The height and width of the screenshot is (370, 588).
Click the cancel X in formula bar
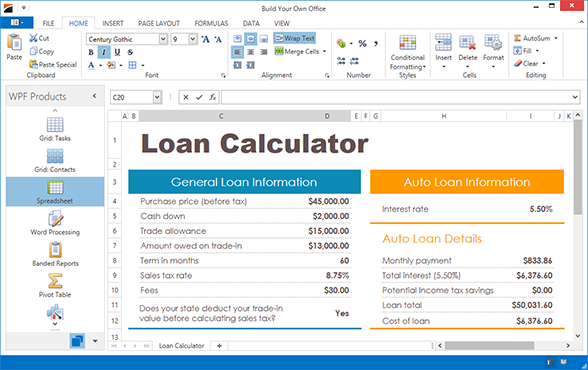point(186,97)
